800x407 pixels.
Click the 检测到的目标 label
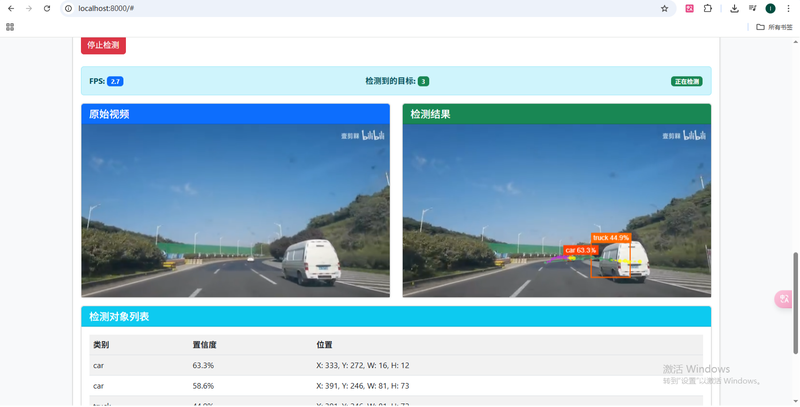point(390,81)
